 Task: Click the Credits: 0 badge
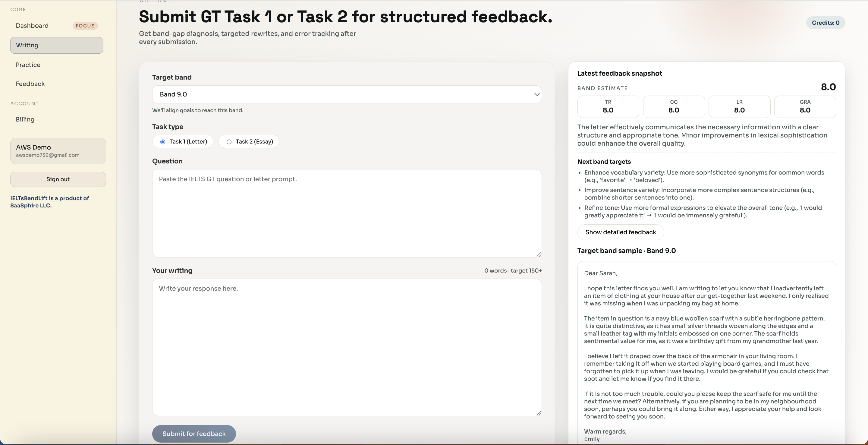(x=825, y=23)
